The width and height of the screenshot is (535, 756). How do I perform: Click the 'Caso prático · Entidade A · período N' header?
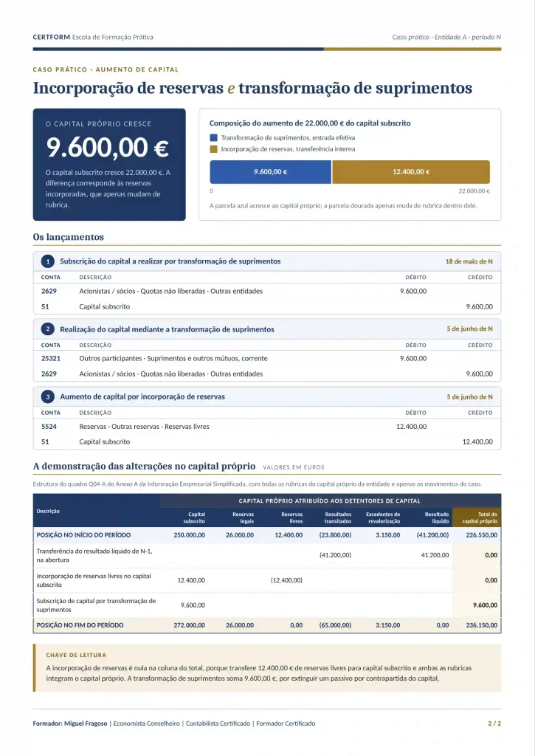pyautogui.click(x=446, y=37)
